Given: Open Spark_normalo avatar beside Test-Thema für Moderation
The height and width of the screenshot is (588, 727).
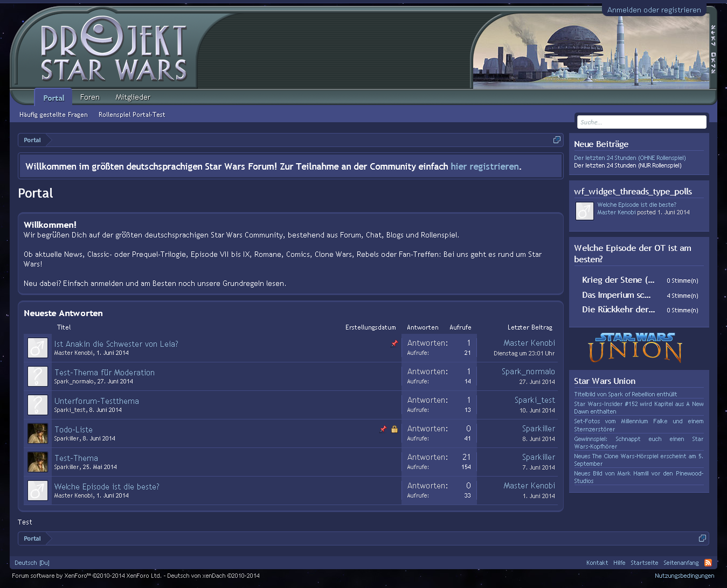Looking at the screenshot, I should 38,376.
